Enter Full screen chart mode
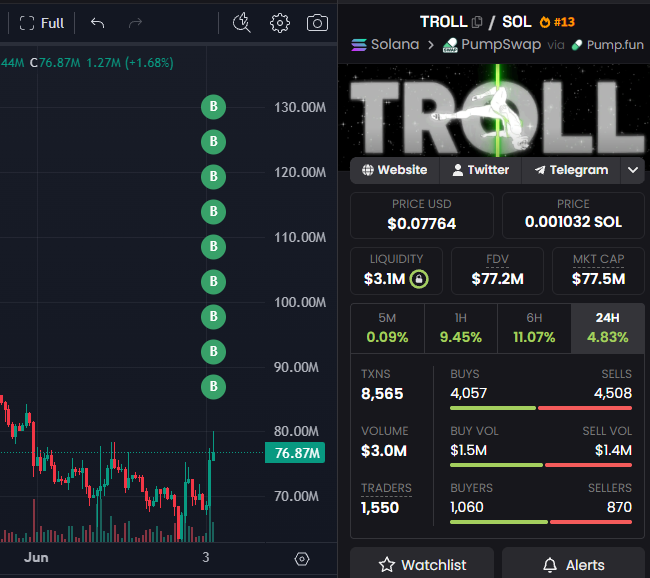The width and height of the screenshot is (650, 578). [x=41, y=23]
